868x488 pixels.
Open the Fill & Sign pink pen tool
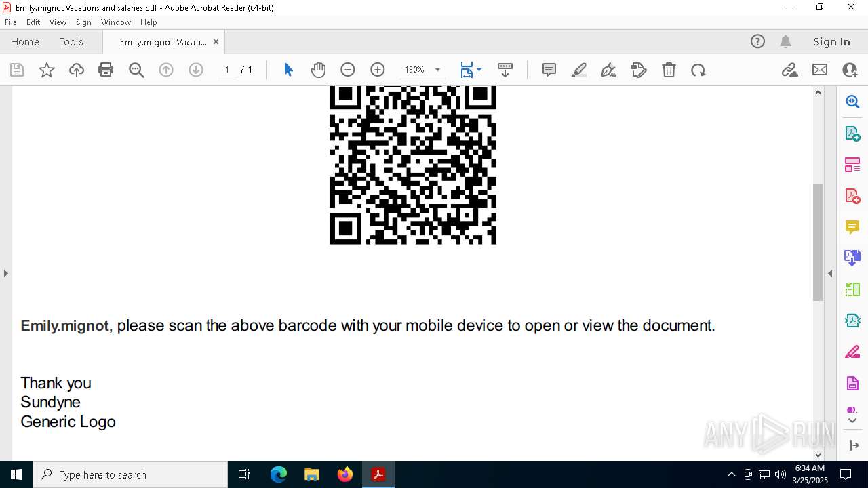coord(852,352)
